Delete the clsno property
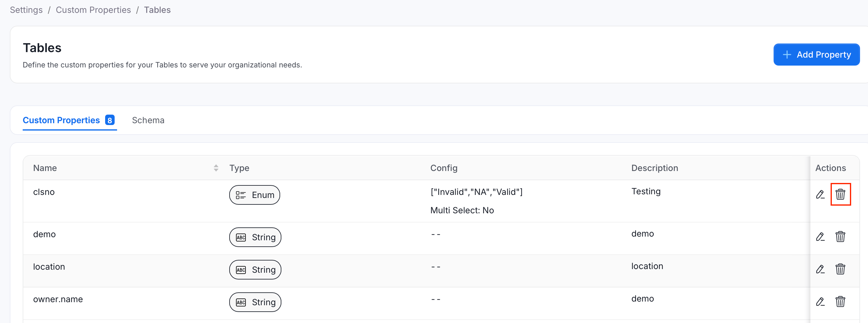 tap(840, 194)
